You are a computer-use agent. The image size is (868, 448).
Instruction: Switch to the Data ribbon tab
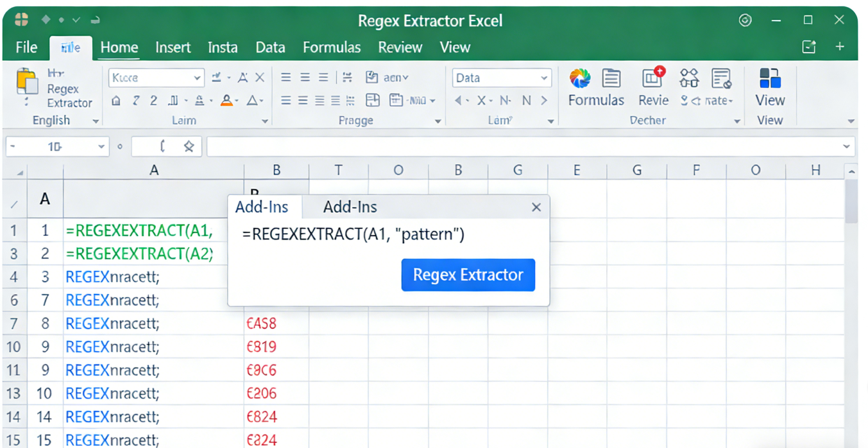pos(270,47)
